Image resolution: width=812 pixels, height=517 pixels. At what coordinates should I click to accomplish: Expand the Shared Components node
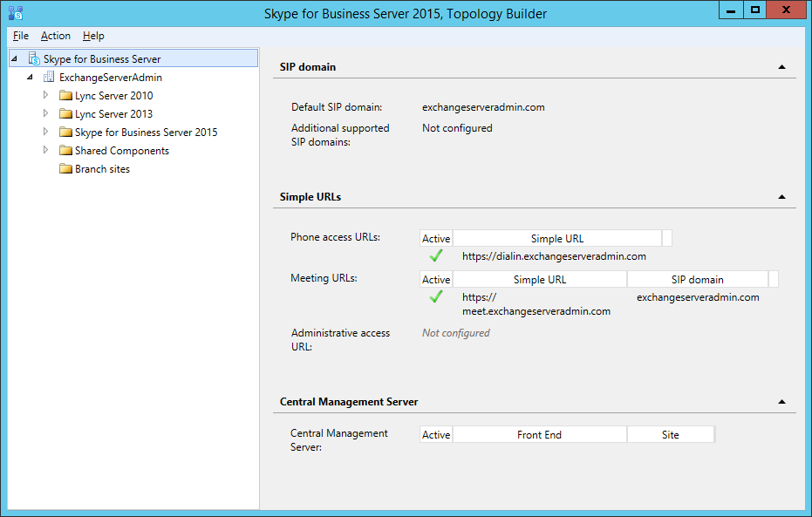point(45,150)
